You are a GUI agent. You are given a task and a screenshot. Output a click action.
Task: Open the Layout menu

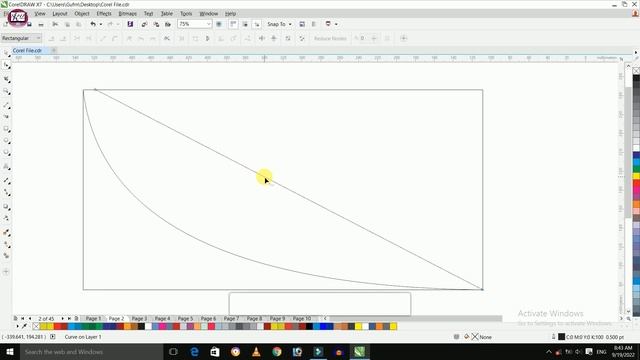60,14
